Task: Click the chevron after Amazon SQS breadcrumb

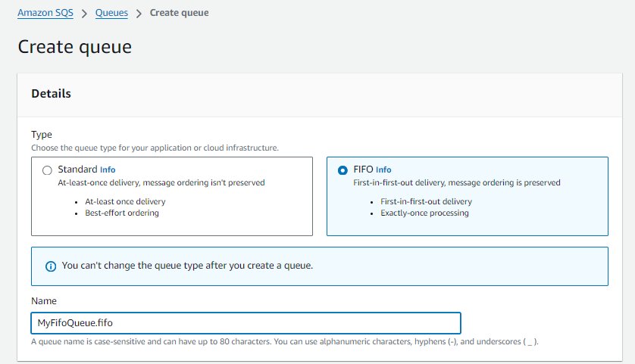Action: 84,13
